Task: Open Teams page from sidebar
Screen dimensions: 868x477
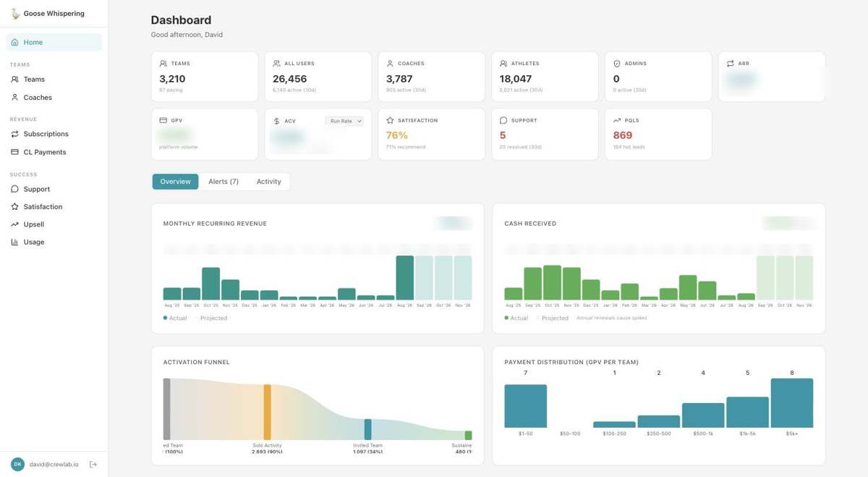Action: [54, 80]
